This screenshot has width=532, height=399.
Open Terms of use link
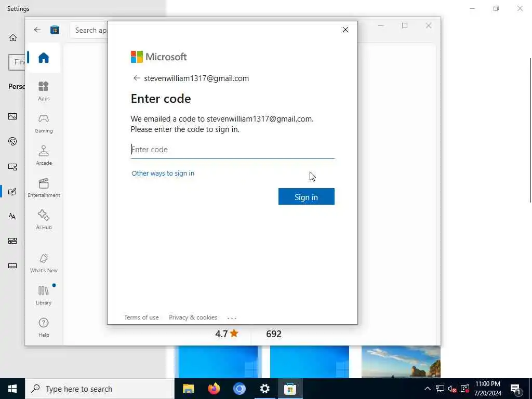[x=141, y=317]
